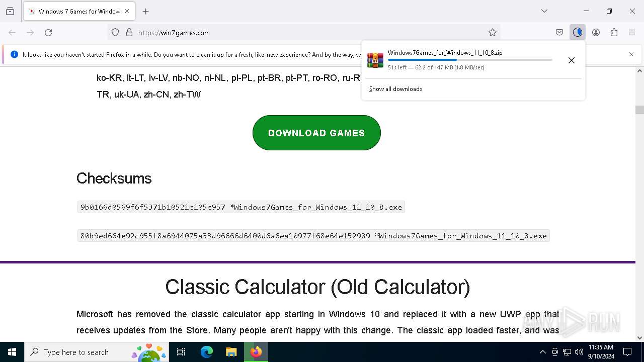644x362 pixels.
Task: Open Firefox account menu
Action: [596, 32]
